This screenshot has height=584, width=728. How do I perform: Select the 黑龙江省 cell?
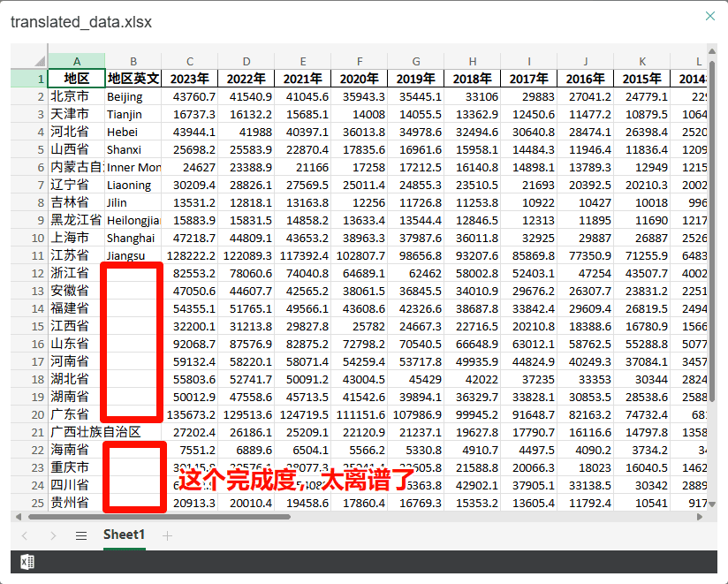[77, 220]
